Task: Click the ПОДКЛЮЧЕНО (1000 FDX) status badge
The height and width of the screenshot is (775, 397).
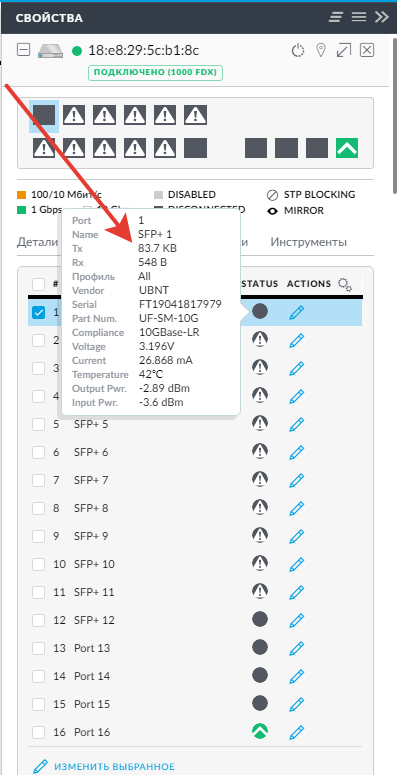Action: (156, 73)
